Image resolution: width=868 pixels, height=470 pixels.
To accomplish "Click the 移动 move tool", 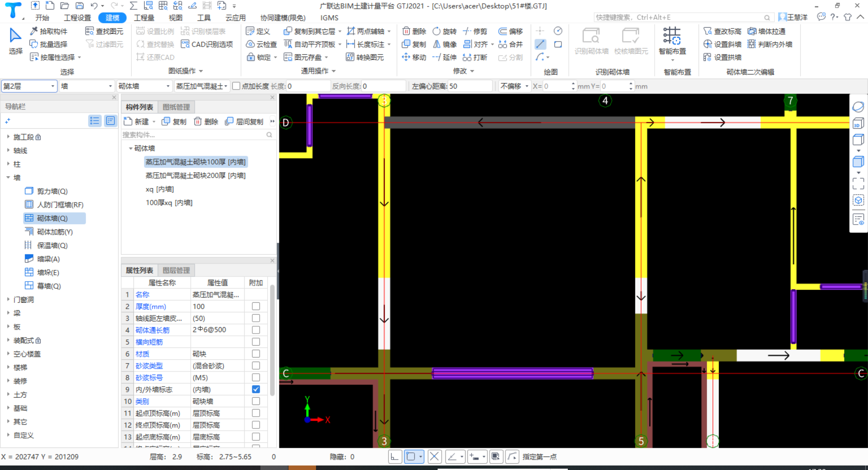I will pos(414,57).
